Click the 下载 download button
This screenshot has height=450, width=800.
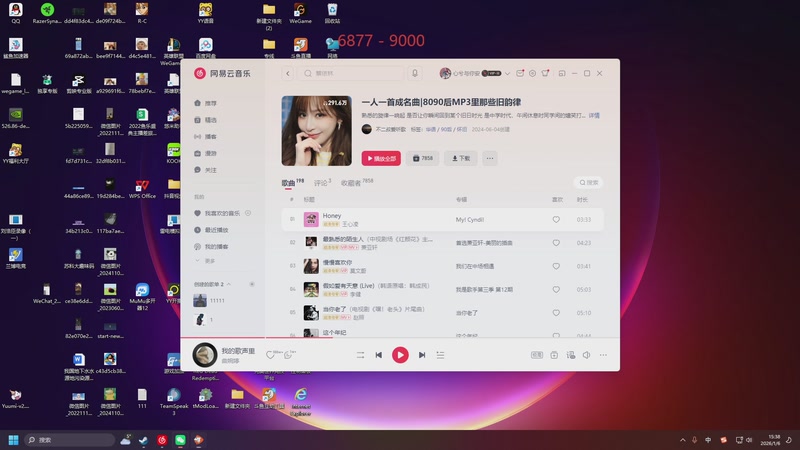coord(461,158)
